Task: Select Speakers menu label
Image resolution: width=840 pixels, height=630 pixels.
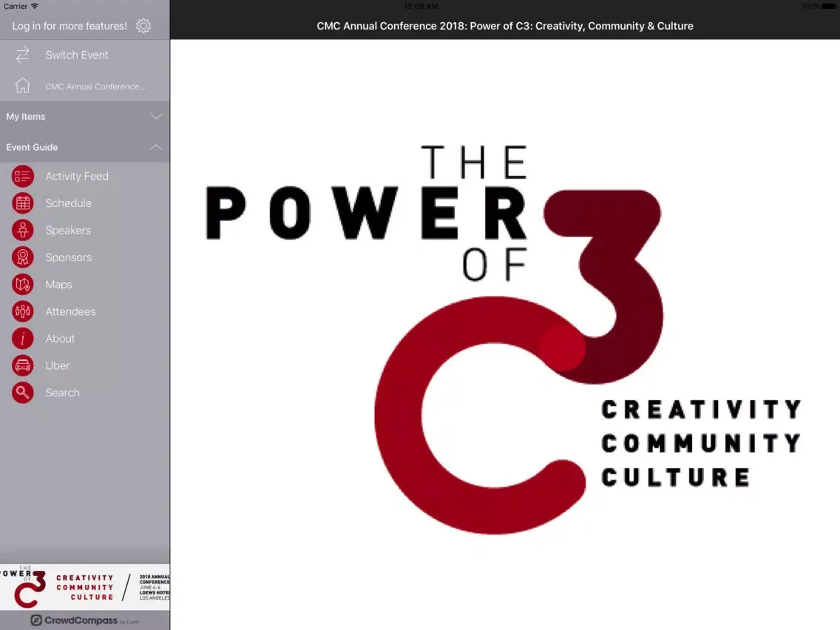Action: coord(68,231)
